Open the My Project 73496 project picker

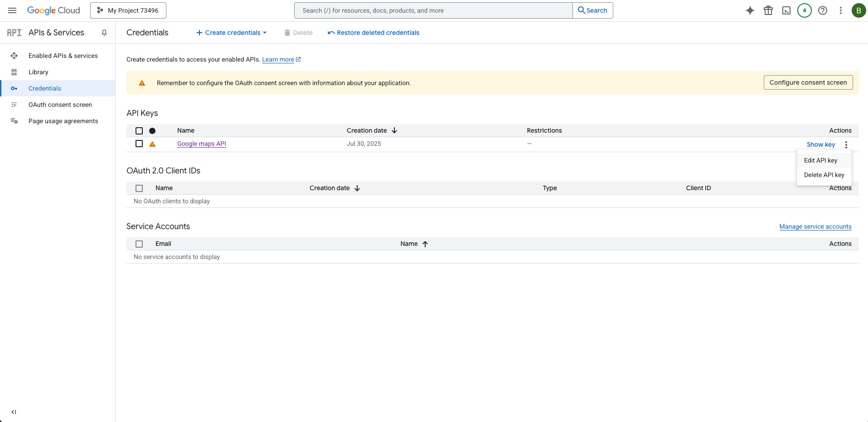pyautogui.click(x=128, y=10)
